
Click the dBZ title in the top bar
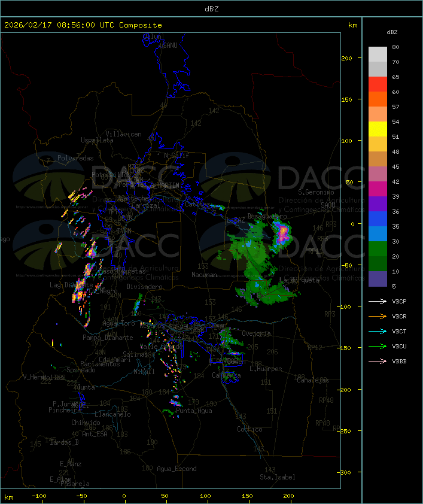[212, 9]
